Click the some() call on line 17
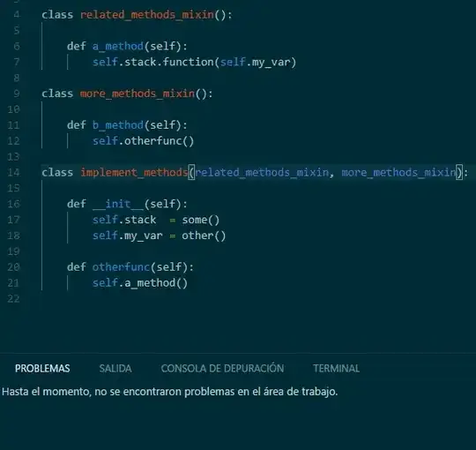476x450 pixels. pos(201,220)
